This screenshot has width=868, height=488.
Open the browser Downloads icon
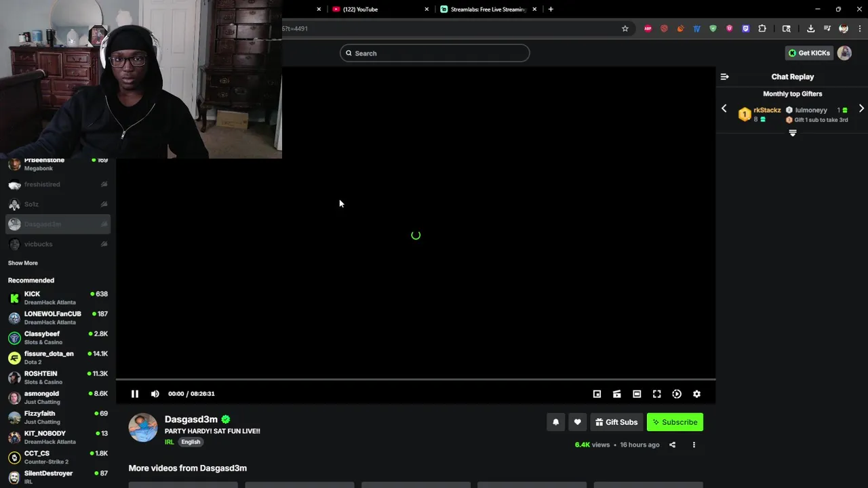click(810, 28)
